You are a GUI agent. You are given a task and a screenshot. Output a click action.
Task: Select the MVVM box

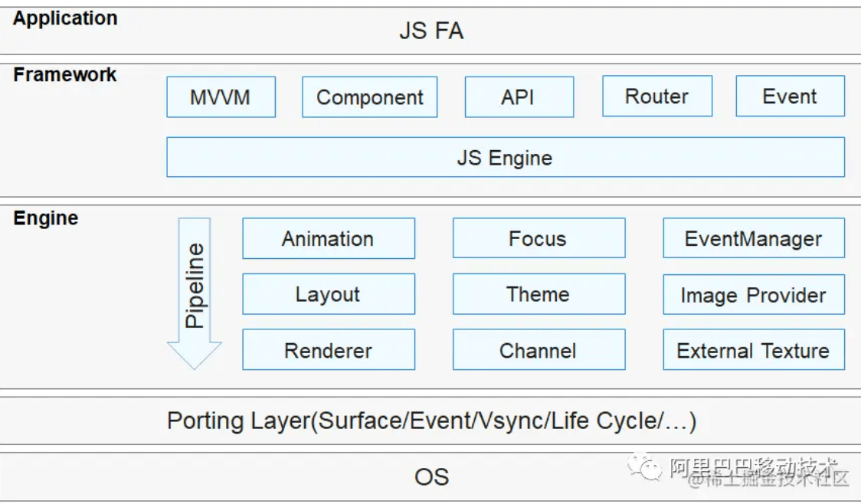[221, 97]
